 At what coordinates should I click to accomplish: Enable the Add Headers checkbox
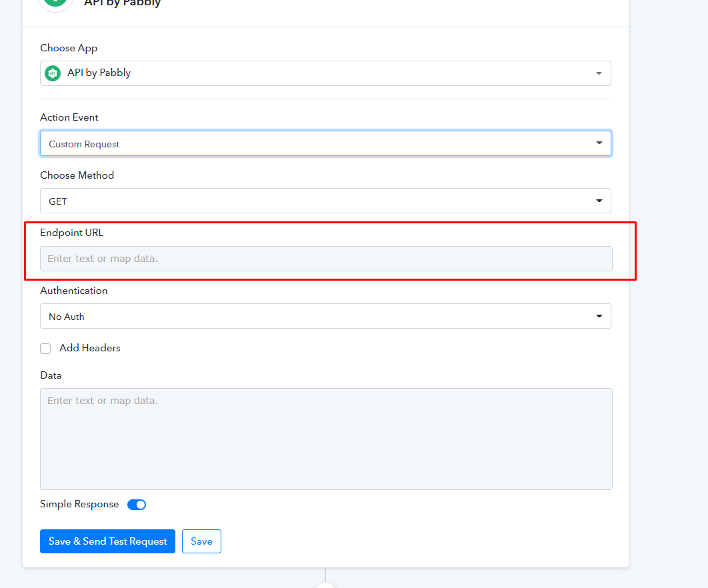coord(45,349)
